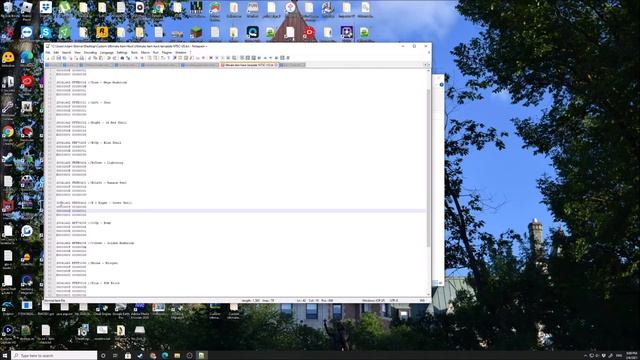Viewport: 640px width, 360px height.
Task: Click the Print toolbar icon
Action: [82, 58]
